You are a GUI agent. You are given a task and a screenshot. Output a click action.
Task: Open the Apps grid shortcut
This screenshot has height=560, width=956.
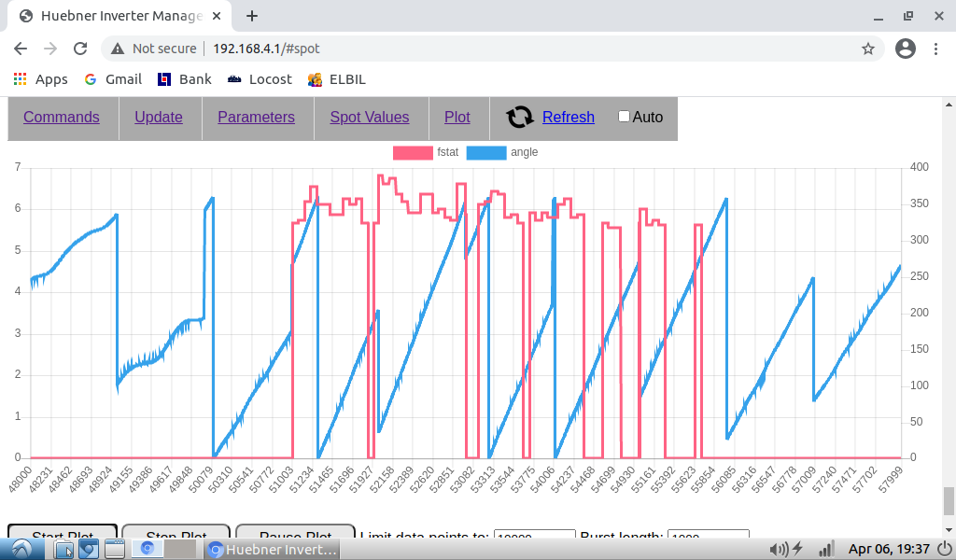(x=40, y=79)
